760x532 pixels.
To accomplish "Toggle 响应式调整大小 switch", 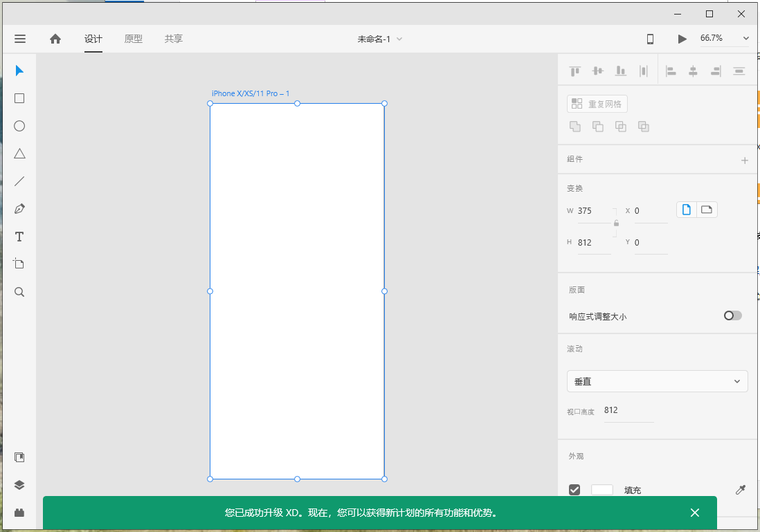I will tap(732, 316).
